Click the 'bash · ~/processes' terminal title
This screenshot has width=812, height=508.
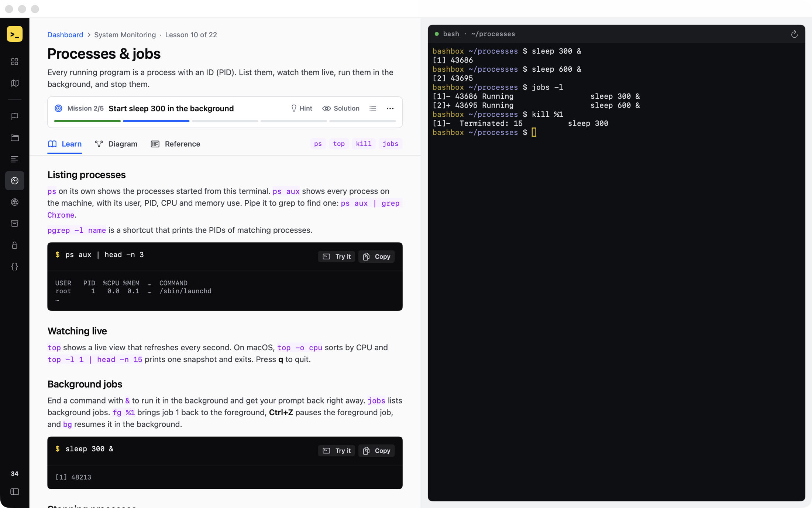(479, 34)
